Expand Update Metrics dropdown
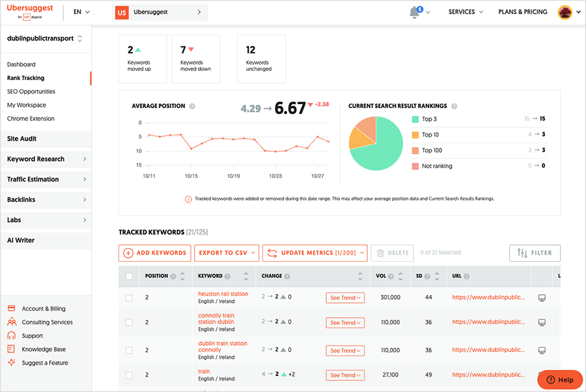This screenshot has height=392, width=586. coord(315,253)
